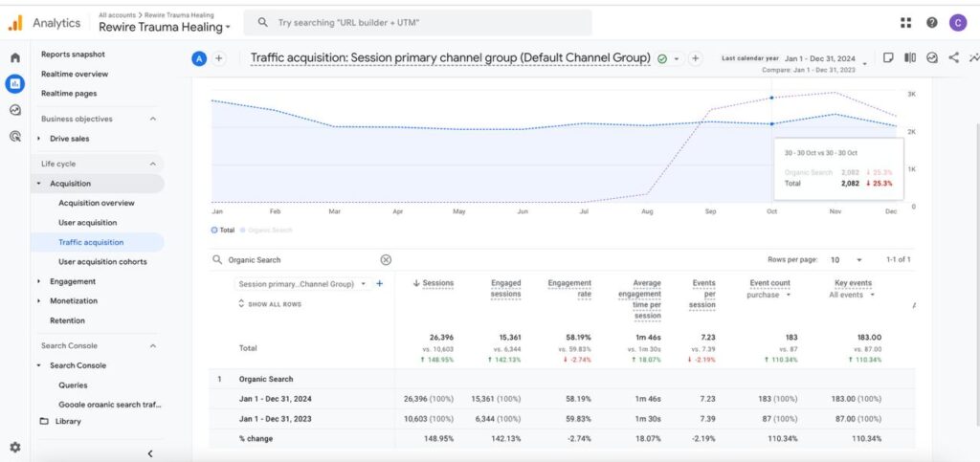Open Realtime pages
Screen dimensions: 980x462
[69, 93]
